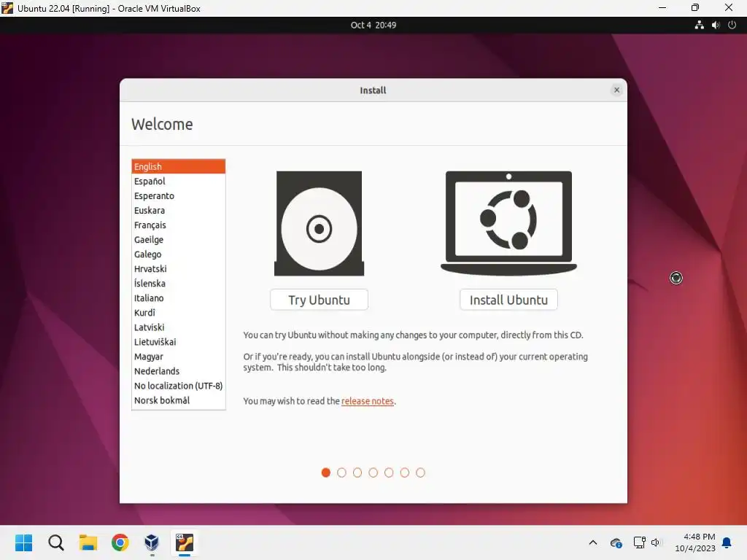Image resolution: width=747 pixels, height=560 pixels.
Task: Click the Try Ubuntu CD disc image
Action: pyautogui.click(x=320, y=223)
